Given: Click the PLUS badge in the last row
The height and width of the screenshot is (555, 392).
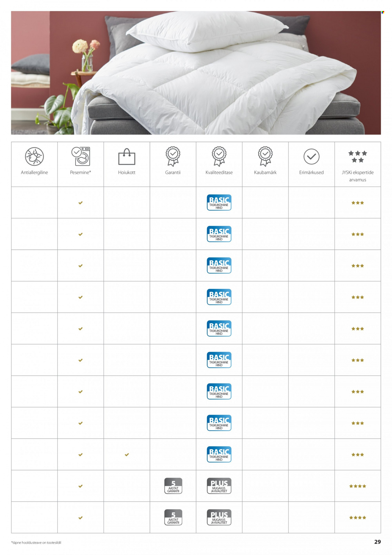Looking at the screenshot, I should pyautogui.click(x=219, y=517).
